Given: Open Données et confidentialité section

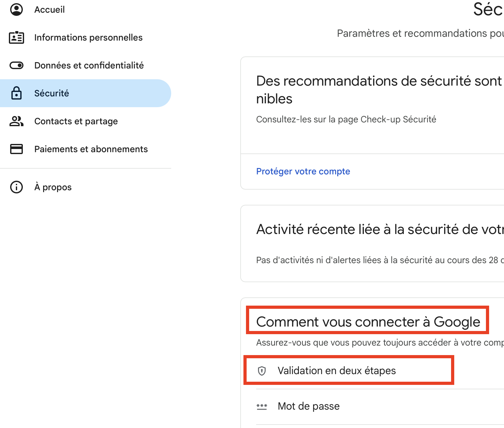Looking at the screenshot, I should (x=89, y=65).
